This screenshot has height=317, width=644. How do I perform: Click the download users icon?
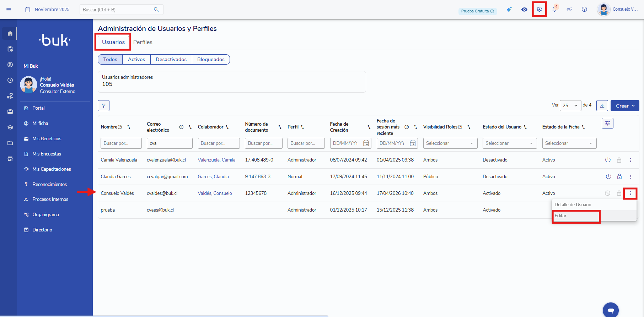[602, 106]
